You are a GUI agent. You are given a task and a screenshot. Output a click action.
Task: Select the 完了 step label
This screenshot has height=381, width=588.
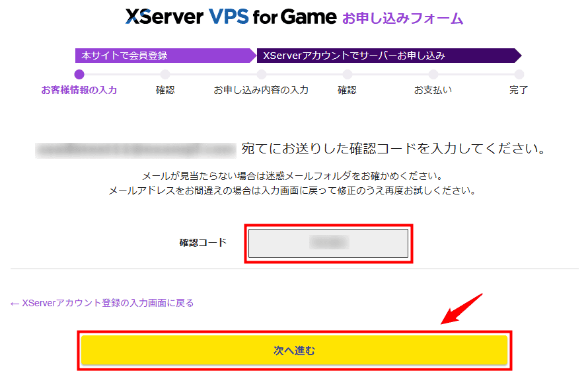coord(519,90)
